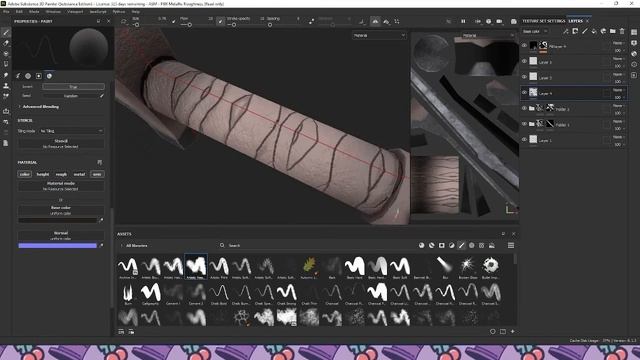640x360 pixels.
Task: Delete the selected layer with trash icon
Action: point(622,31)
